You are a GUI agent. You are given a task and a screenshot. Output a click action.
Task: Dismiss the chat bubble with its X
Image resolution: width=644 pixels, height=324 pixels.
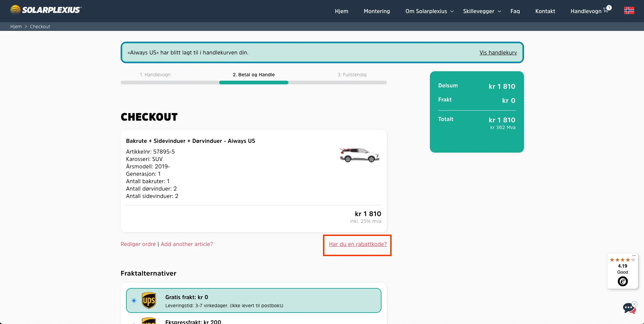tap(635, 304)
